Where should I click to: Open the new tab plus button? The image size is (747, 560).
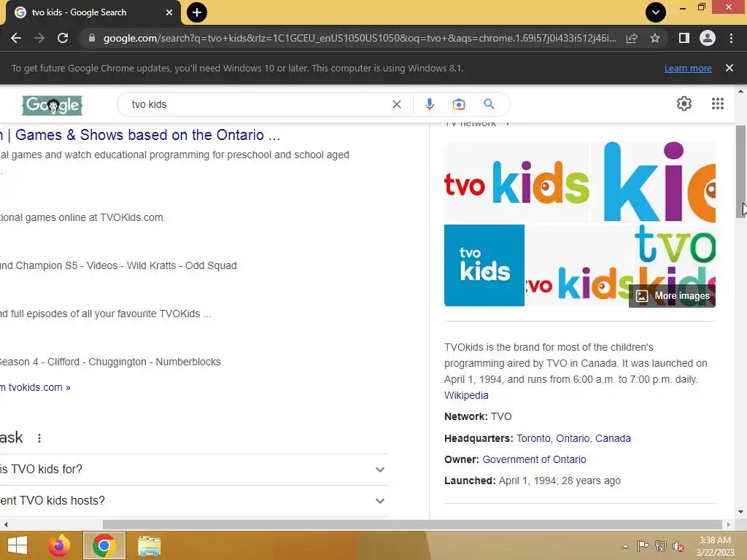click(197, 12)
